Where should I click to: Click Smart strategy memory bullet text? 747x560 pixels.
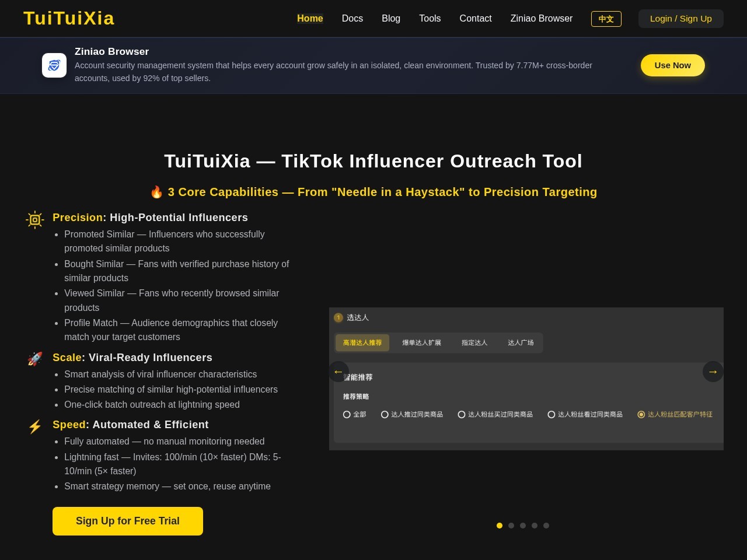click(167, 486)
